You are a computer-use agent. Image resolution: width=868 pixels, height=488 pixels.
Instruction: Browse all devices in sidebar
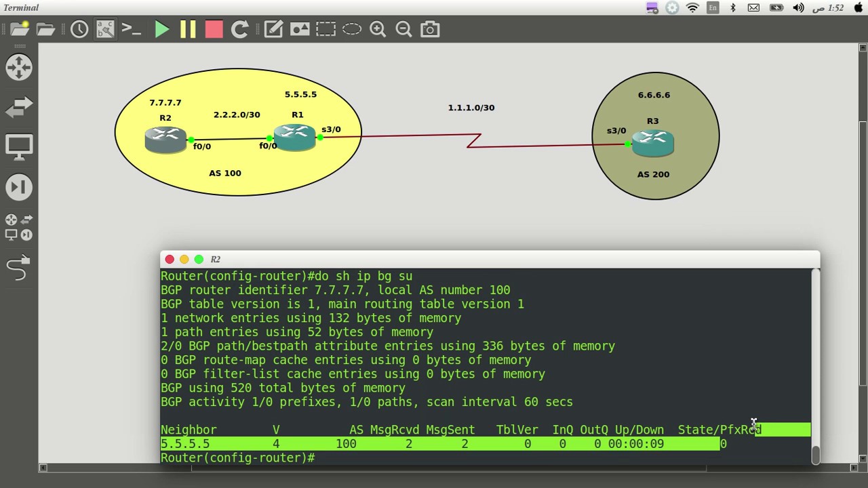pyautogui.click(x=19, y=227)
